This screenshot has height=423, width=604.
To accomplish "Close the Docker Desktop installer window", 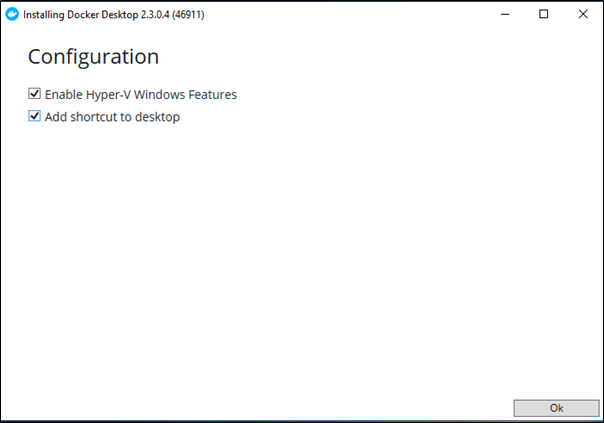I will [x=583, y=14].
